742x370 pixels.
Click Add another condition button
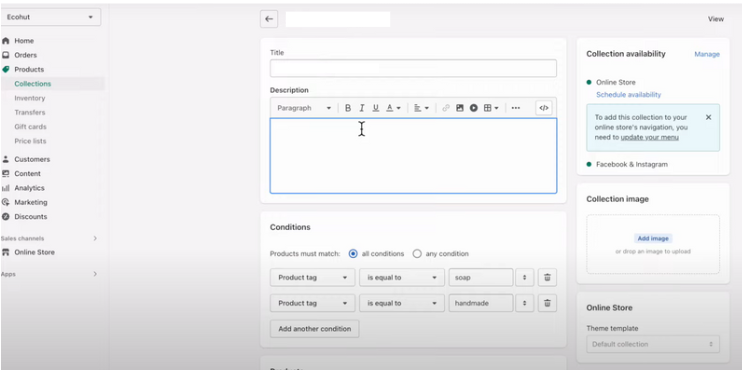tap(315, 328)
